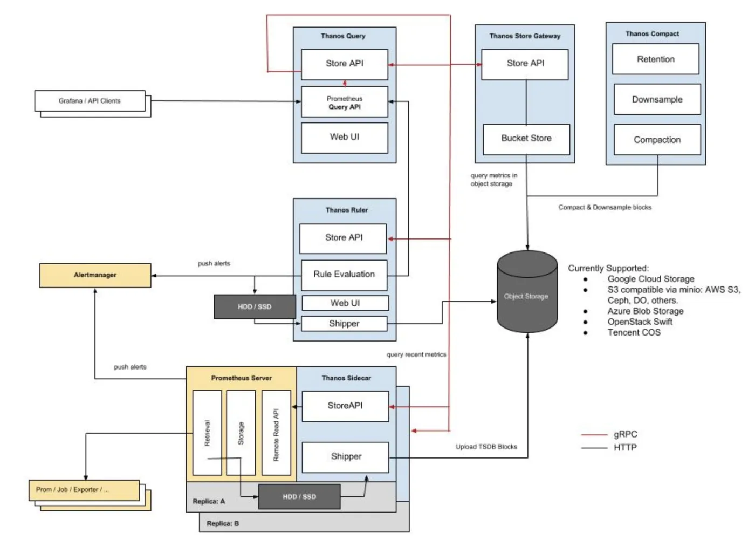
Task: Click the Grafana / API Clients box
Action: tap(90, 101)
